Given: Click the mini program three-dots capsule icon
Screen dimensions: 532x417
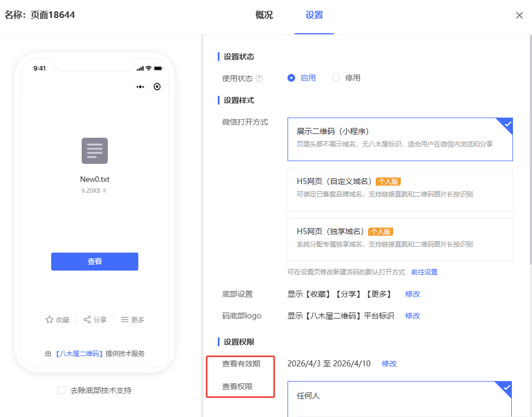Looking at the screenshot, I should pyautogui.click(x=140, y=87).
